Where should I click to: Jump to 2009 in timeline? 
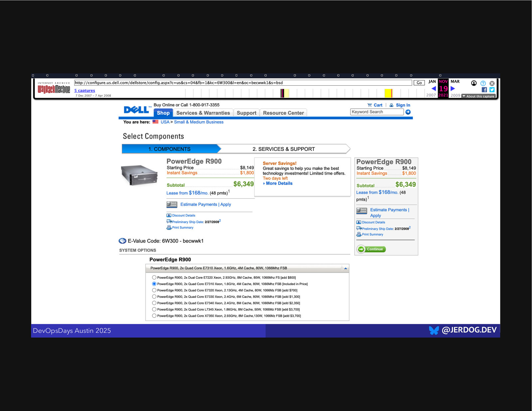(x=456, y=95)
